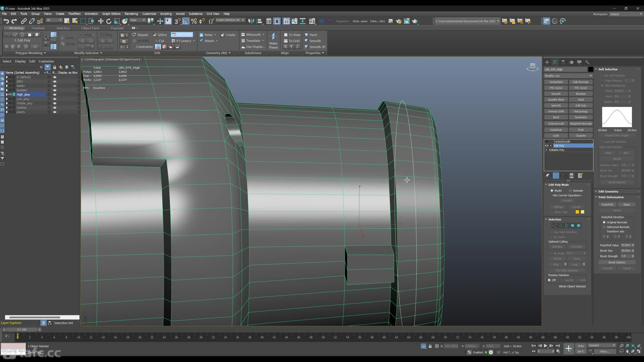Open the Create Selection Set dropdown
644x362 pixels.
pyautogui.click(x=230, y=20)
